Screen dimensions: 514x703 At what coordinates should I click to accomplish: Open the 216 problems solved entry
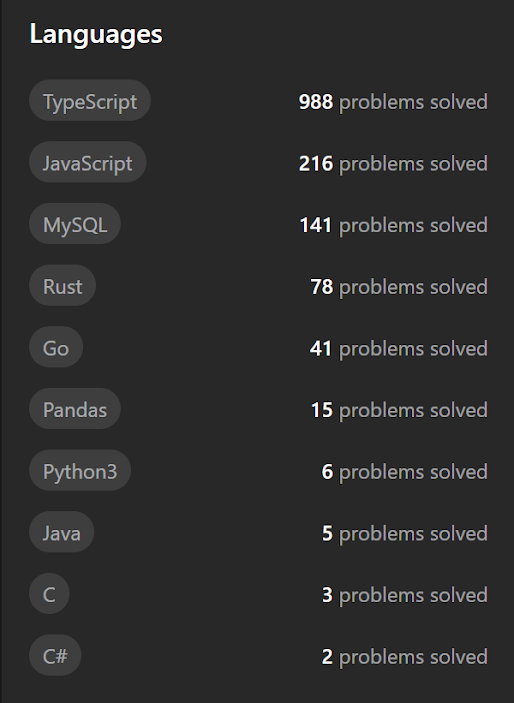[393, 164]
